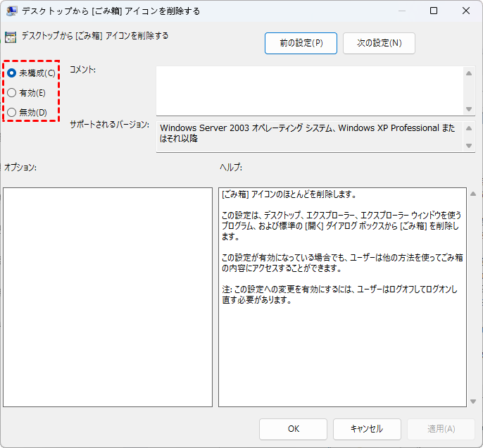
Task: Open next setting with 次の設定(N)
Action: pyautogui.click(x=379, y=43)
